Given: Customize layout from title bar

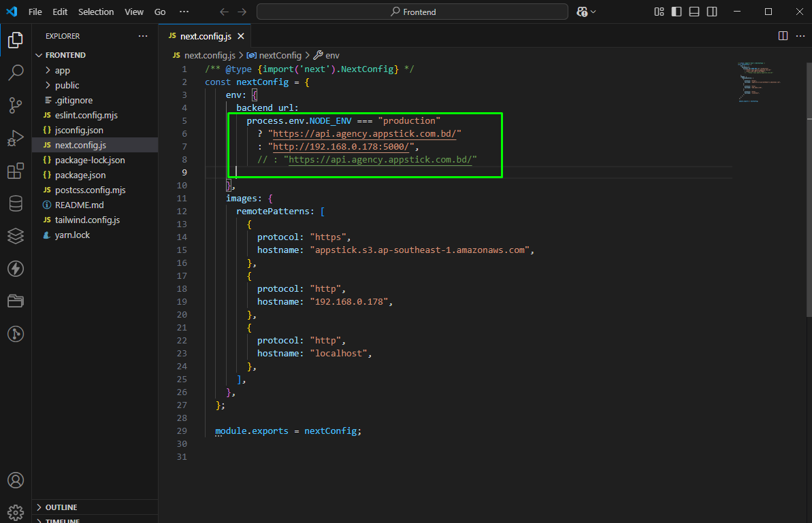Looking at the screenshot, I should (659, 12).
